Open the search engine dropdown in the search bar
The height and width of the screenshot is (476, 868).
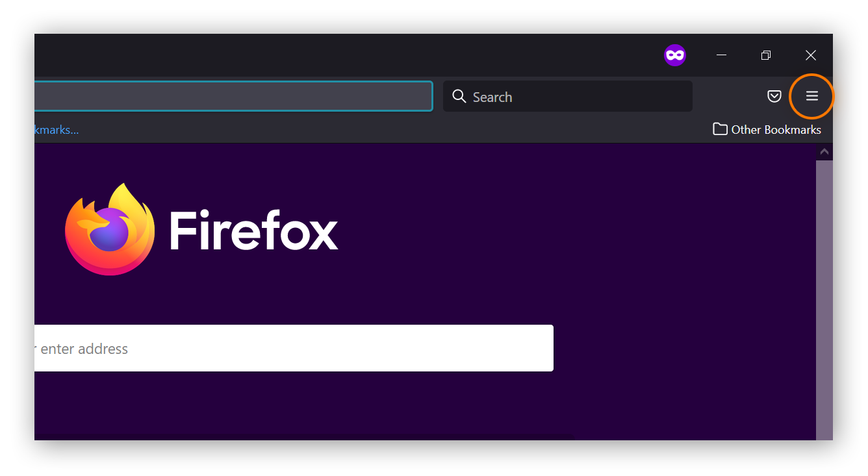coord(459,96)
